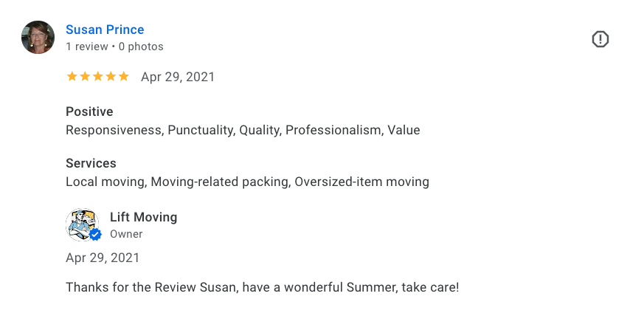Click the review date Apr 29, 2021 beside stars
The height and width of the screenshot is (313, 644).
coord(178,77)
